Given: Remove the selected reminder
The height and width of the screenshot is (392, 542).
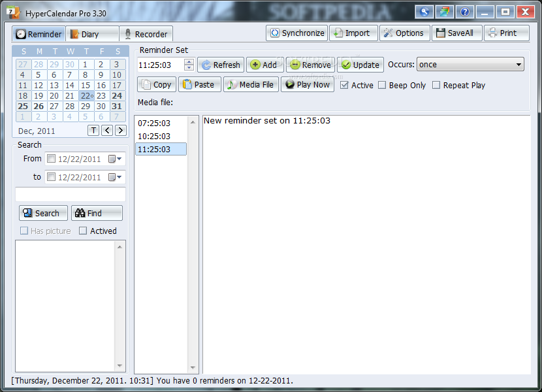Looking at the screenshot, I should [310, 65].
